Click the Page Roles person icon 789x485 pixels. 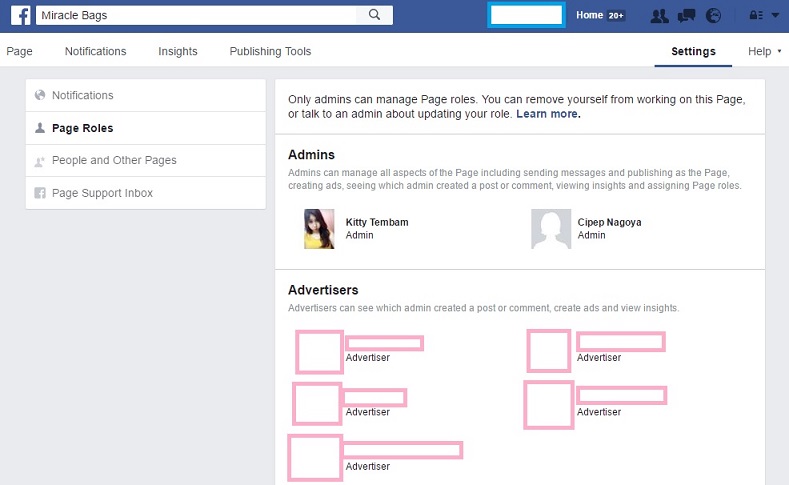coord(40,128)
